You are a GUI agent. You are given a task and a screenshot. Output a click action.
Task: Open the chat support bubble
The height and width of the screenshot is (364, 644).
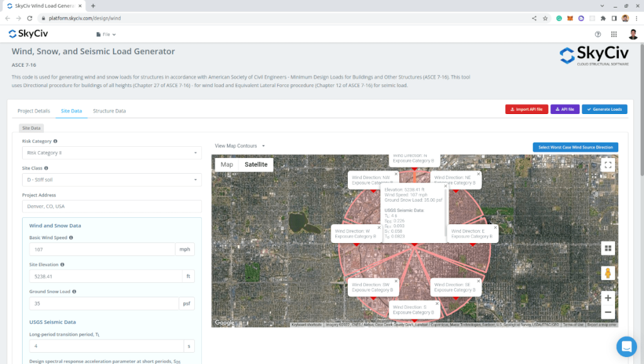626,346
